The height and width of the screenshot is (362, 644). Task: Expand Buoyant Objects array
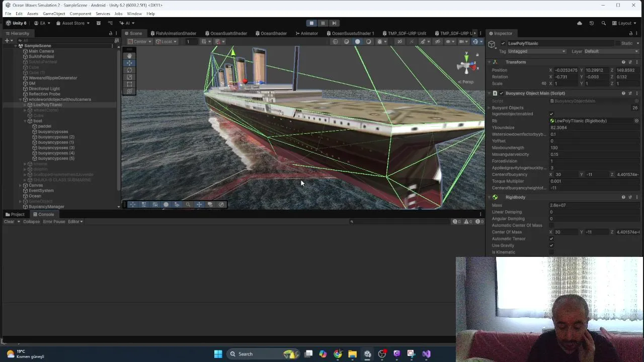click(489, 108)
